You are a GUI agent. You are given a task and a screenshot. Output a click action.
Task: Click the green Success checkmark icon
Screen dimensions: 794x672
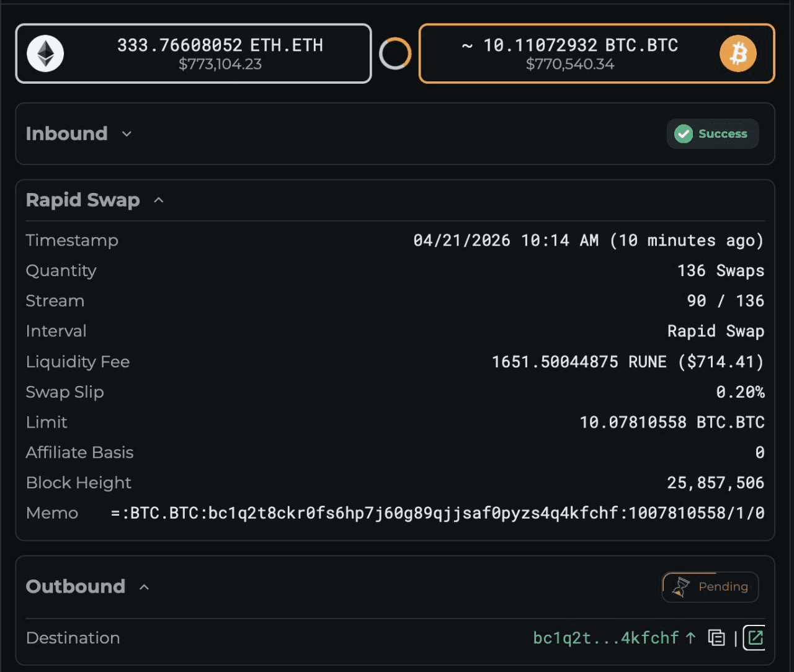tap(684, 133)
